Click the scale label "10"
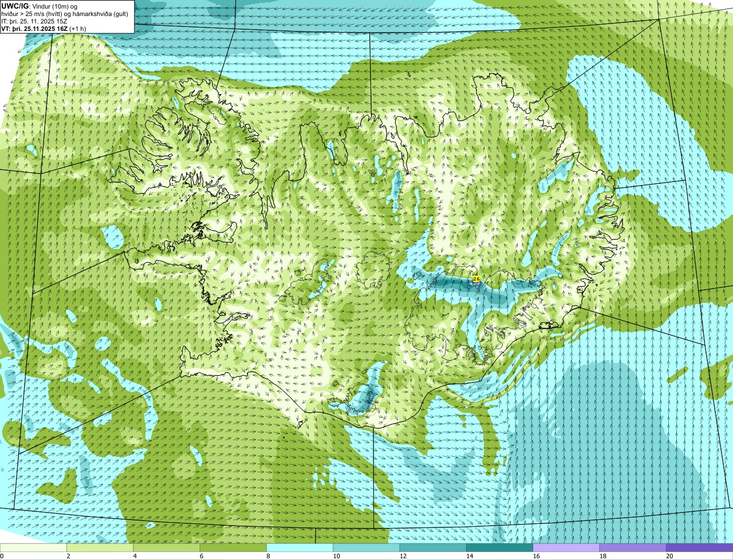 pyautogui.click(x=336, y=556)
